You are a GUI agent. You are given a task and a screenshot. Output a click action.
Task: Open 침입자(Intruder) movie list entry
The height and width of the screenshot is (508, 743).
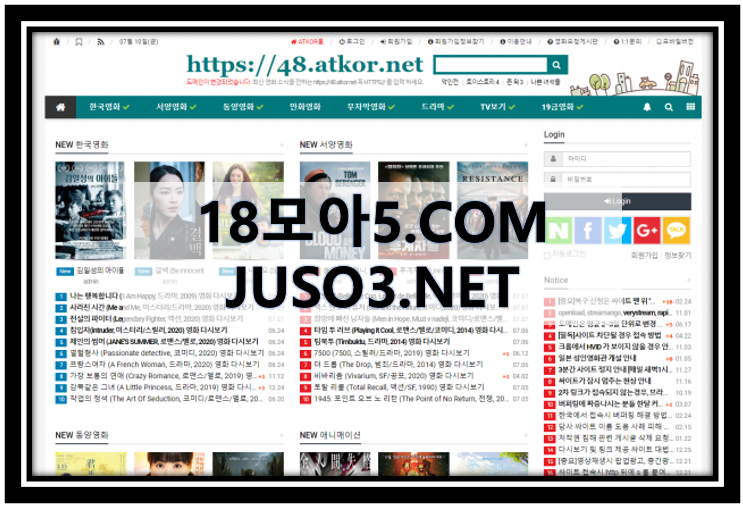(x=148, y=330)
